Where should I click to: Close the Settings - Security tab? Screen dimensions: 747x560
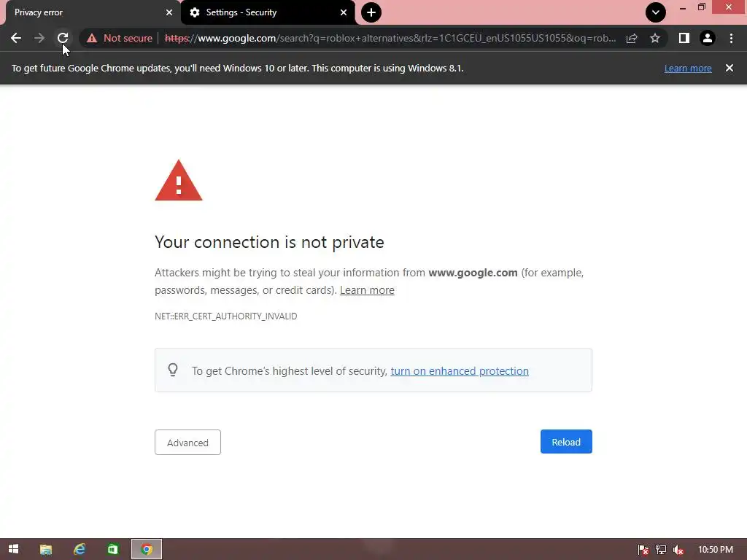pos(344,12)
